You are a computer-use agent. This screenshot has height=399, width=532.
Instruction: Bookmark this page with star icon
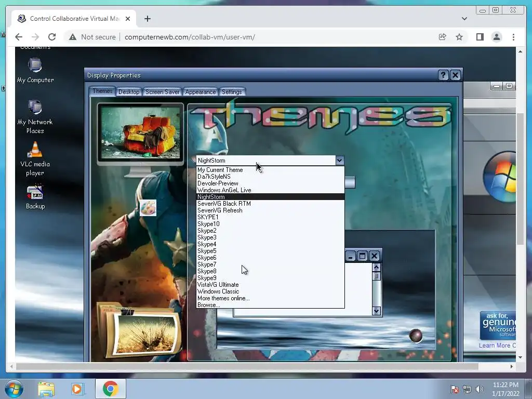459,37
